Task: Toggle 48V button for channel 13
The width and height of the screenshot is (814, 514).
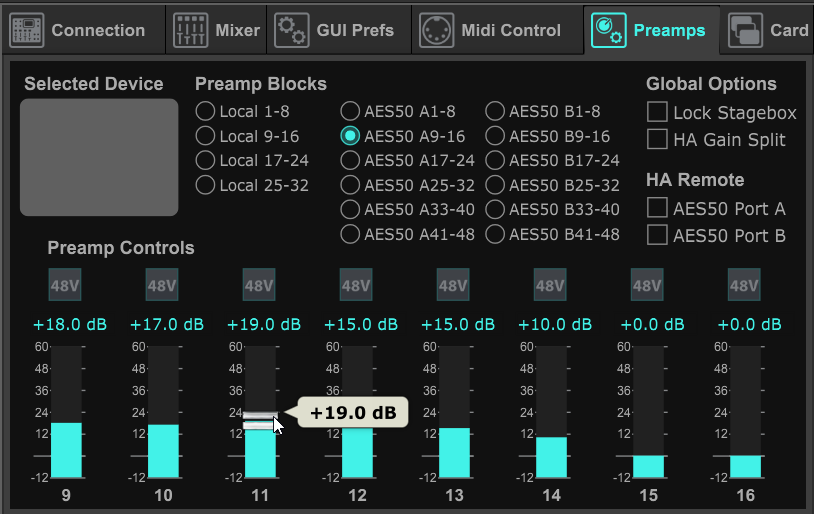Action: coord(453,285)
